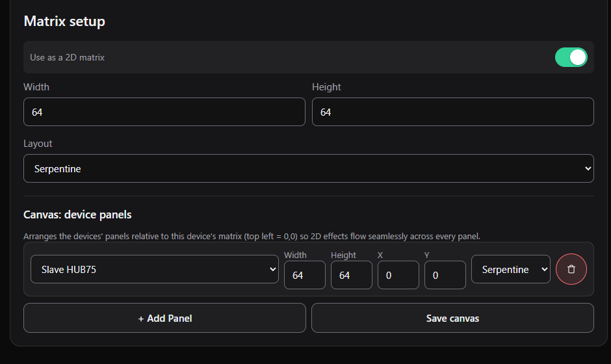This screenshot has height=364, width=611.
Task: Click the Save canvas button
Action: pyautogui.click(x=452, y=318)
